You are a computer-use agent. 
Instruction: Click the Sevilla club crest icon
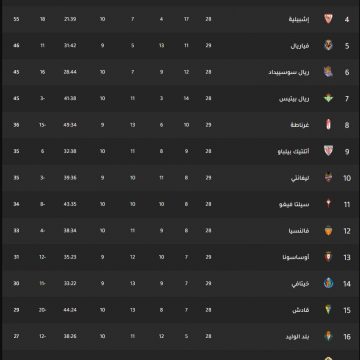328,19
